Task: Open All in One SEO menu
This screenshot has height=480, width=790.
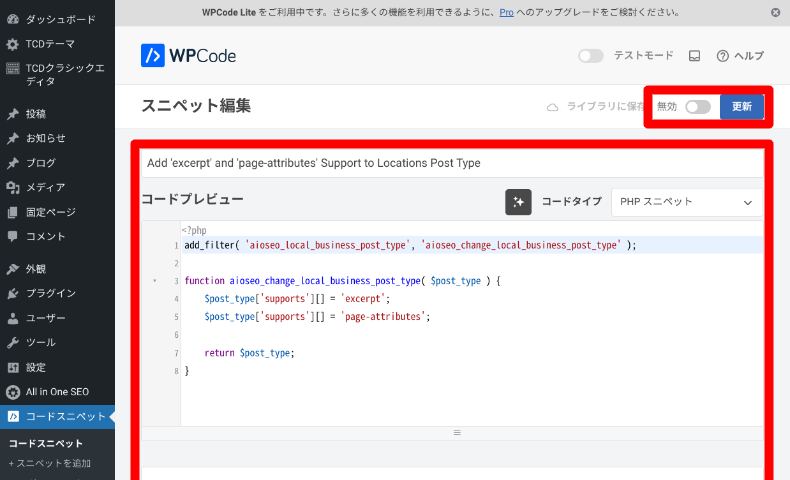Action: point(57,392)
